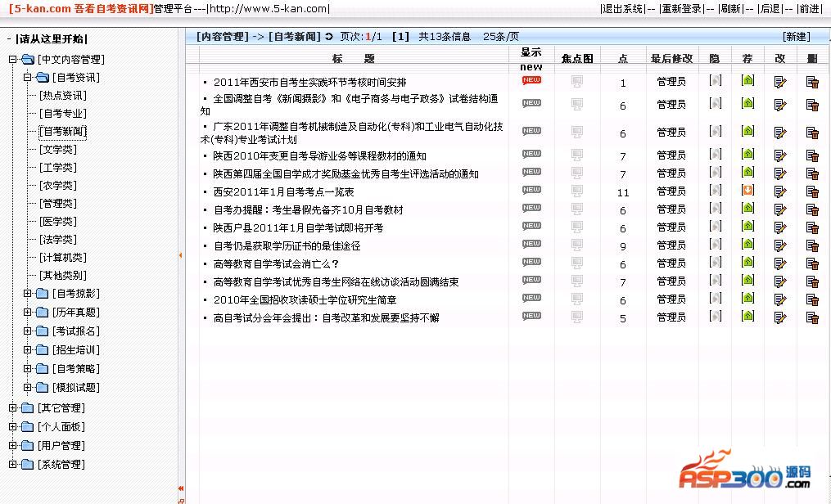
Task: Click the 前进 link in top bar
Action: 809,9
